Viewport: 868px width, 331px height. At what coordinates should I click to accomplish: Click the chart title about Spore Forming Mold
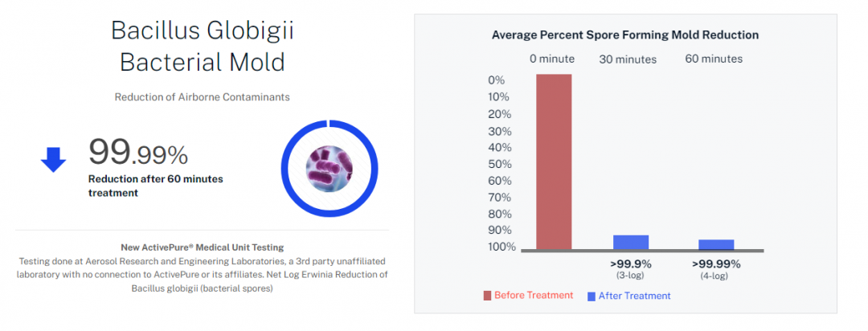coord(625,35)
